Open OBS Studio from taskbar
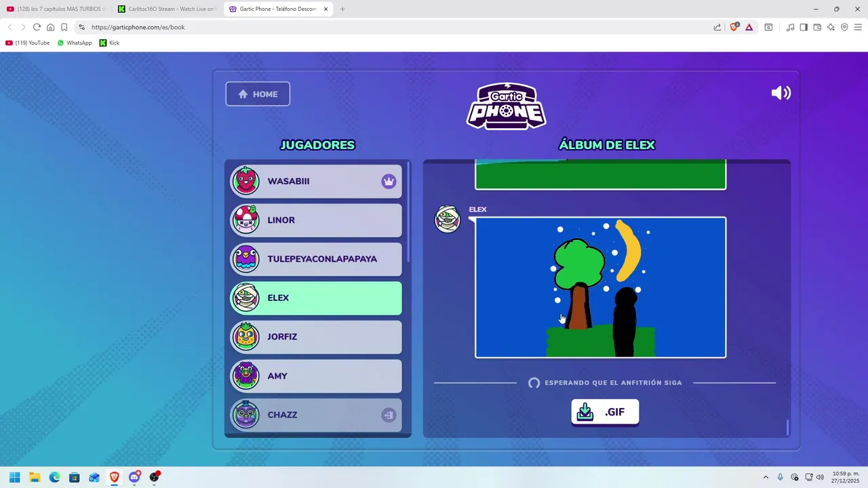 click(x=154, y=477)
